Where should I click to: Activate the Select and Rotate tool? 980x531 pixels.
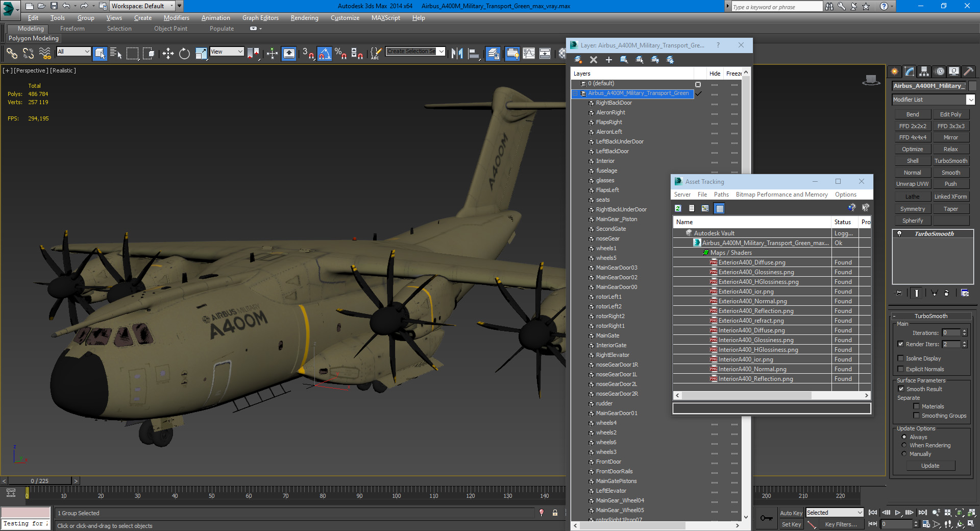[184, 53]
